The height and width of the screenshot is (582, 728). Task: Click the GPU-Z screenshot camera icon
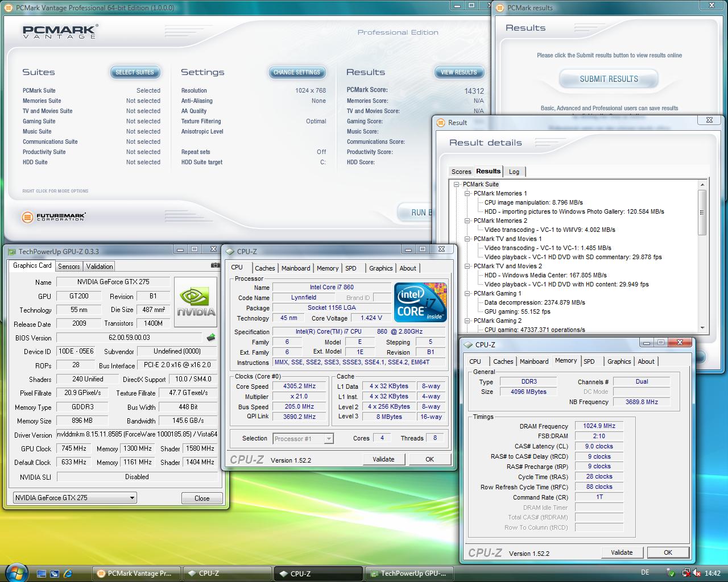click(215, 265)
